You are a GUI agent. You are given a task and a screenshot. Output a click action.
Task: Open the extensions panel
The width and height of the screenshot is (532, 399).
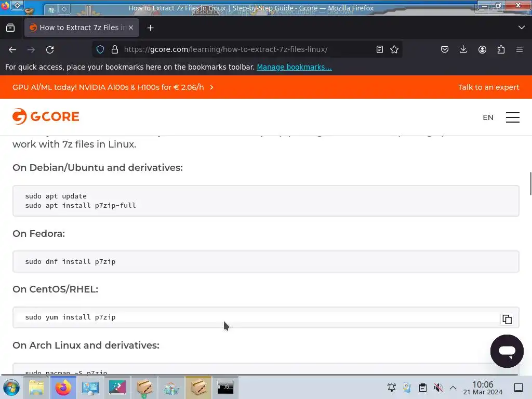click(501, 49)
